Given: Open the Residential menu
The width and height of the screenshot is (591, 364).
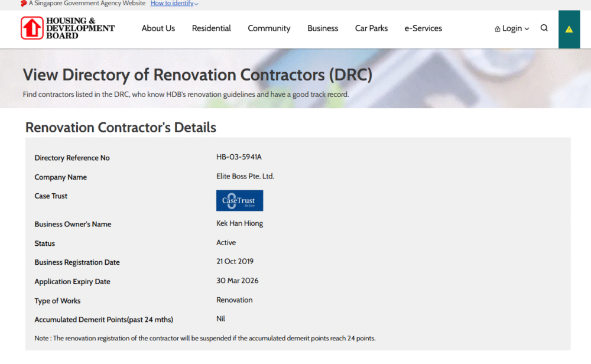Looking at the screenshot, I should [211, 28].
